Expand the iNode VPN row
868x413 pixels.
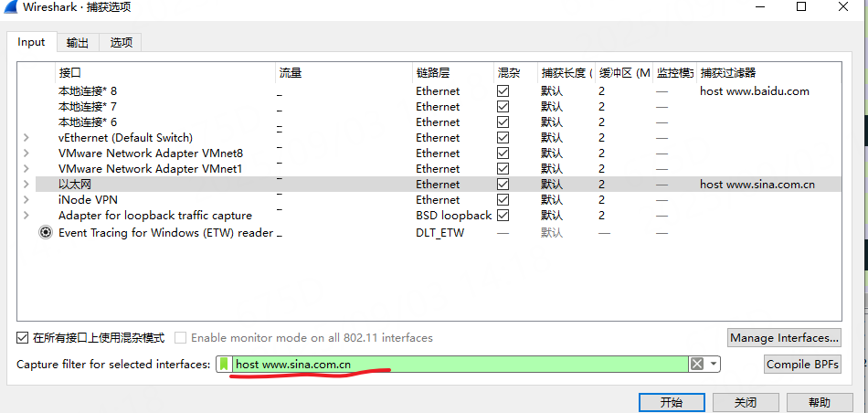26,199
